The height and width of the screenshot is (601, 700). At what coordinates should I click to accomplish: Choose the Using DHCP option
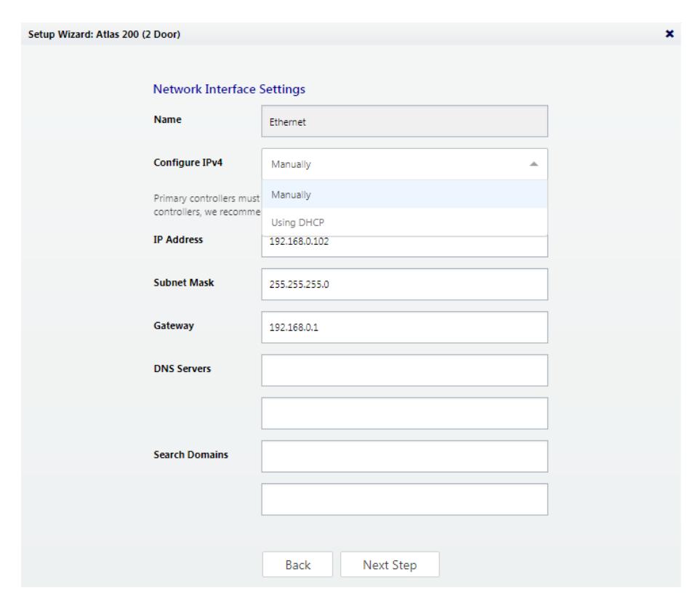404,222
